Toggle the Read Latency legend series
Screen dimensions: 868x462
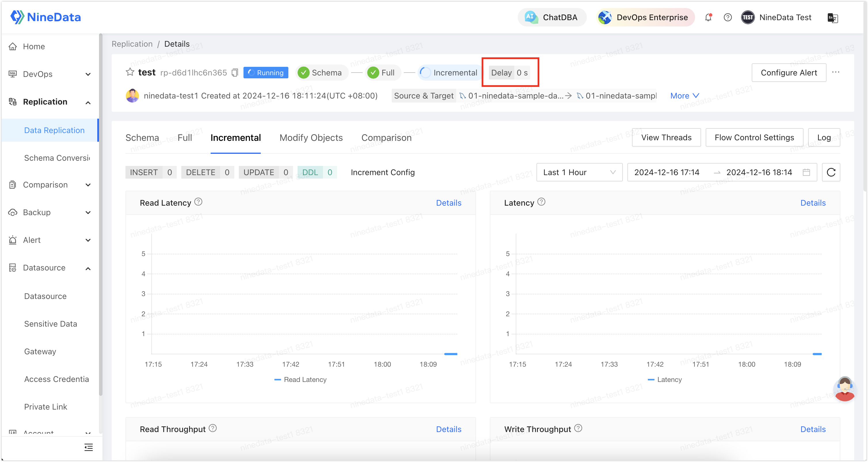(x=300, y=380)
